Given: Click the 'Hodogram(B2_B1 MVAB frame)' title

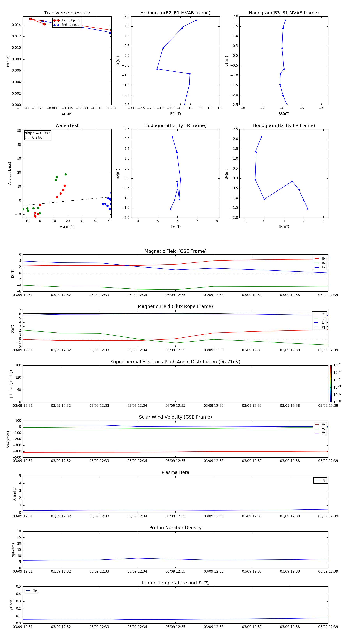Looking at the screenshot, I should coord(175,13).
